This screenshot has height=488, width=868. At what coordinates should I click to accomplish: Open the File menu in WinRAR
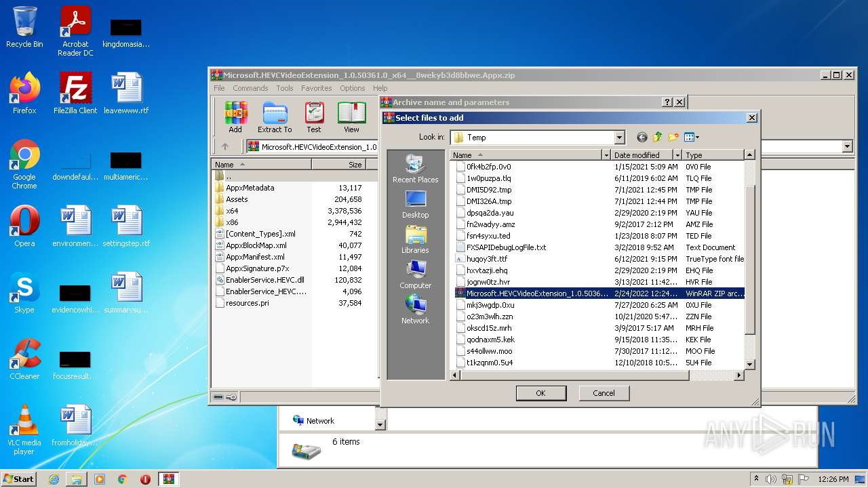tap(219, 88)
